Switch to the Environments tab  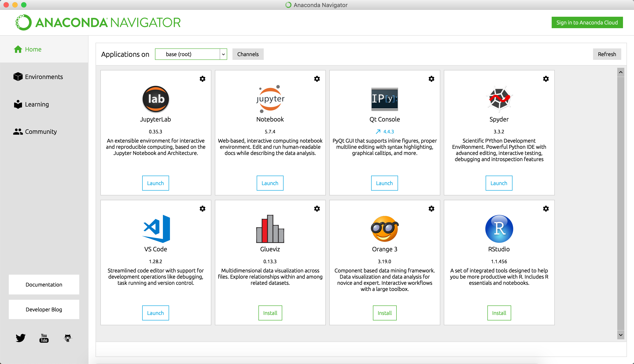pos(44,77)
